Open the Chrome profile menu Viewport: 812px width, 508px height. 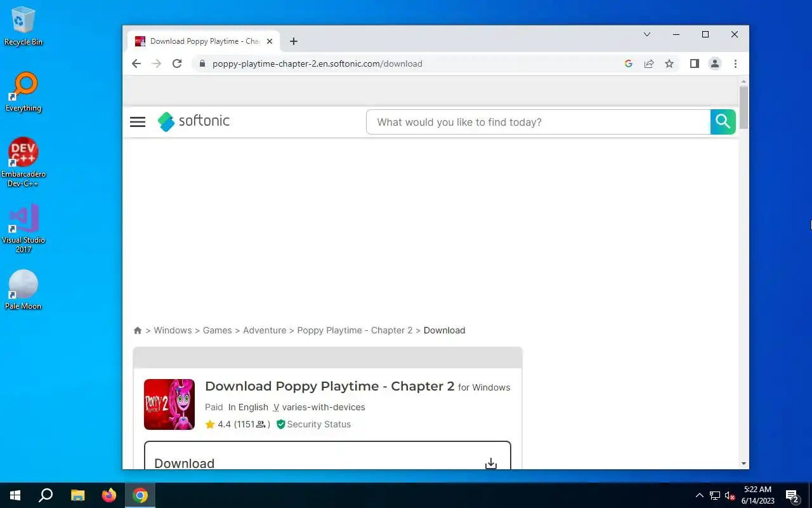coord(715,63)
